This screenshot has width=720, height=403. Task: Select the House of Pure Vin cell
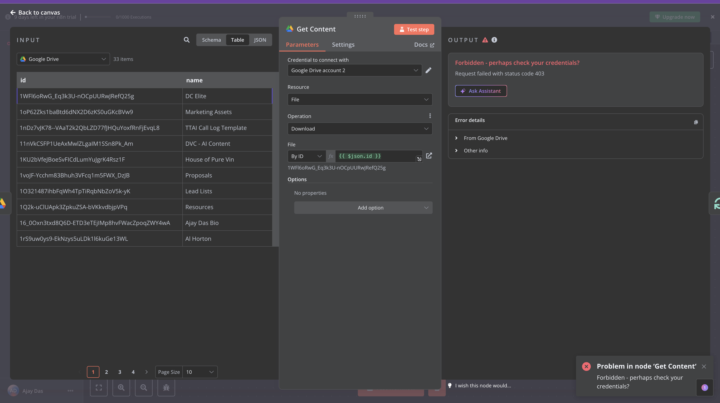click(x=227, y=159)
